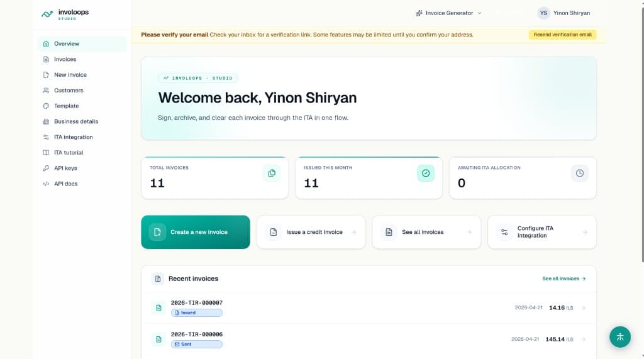Click the checkmark icon on Issued This Month card
Viewport: 644px width, 359px height.
426,173
